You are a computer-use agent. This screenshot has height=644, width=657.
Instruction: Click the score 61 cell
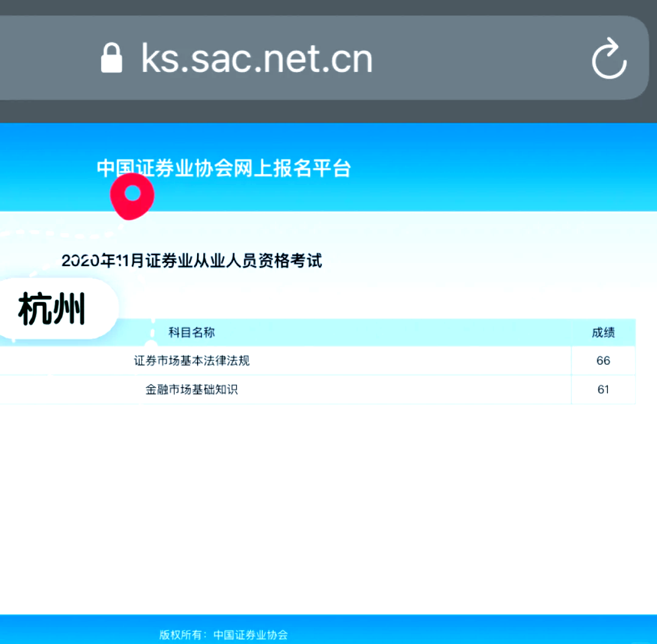coord(603,390)
